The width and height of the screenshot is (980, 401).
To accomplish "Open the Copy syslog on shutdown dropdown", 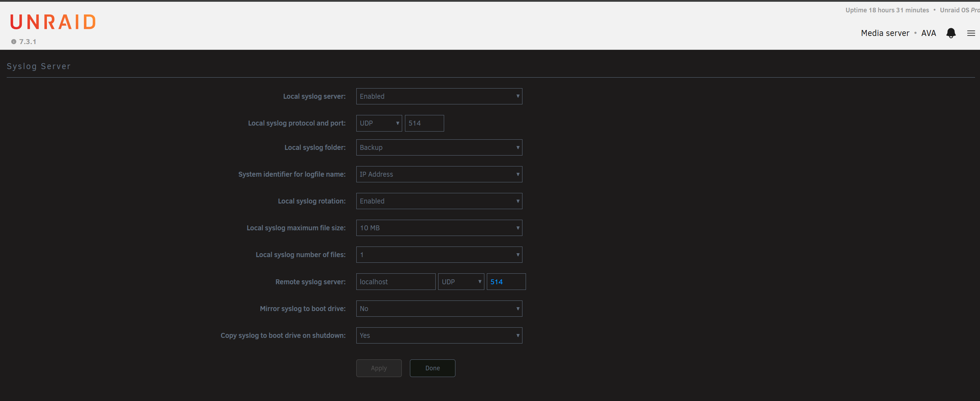I will [439, 335].
